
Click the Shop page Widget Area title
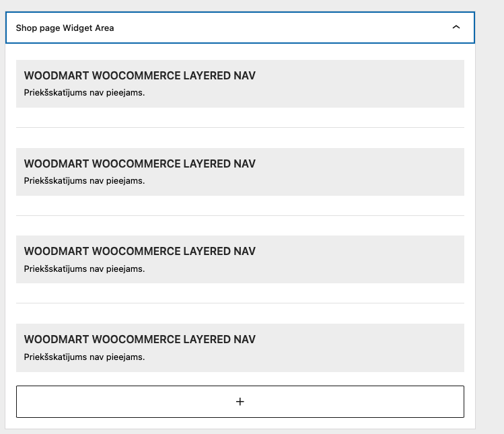(x=65, y=28)
